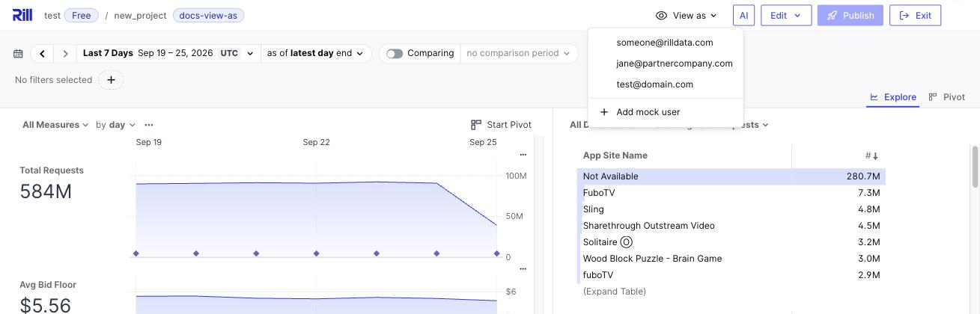Go to next time period arrow
The width and height of the screenshot is (980, 314).
click(65, 53)
